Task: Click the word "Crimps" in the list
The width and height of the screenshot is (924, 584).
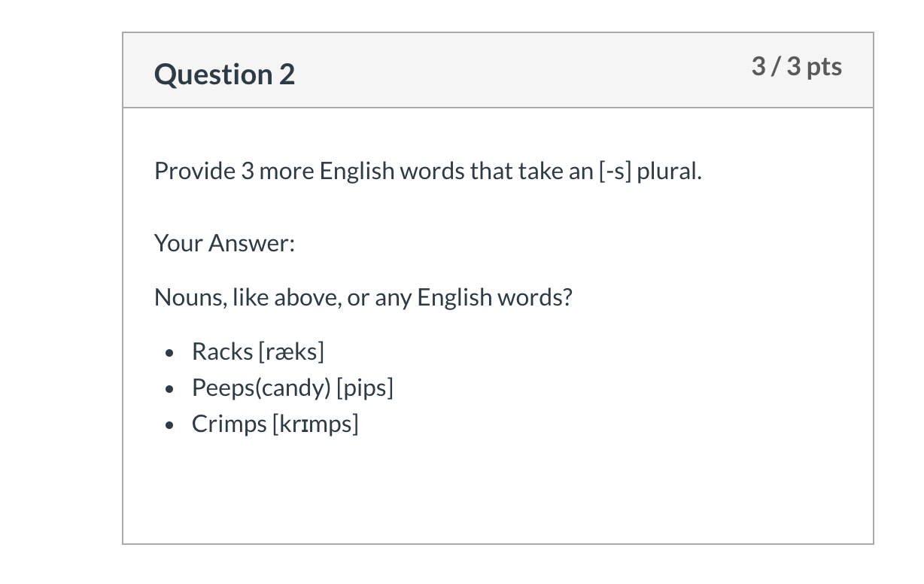Action: (229, 424)
